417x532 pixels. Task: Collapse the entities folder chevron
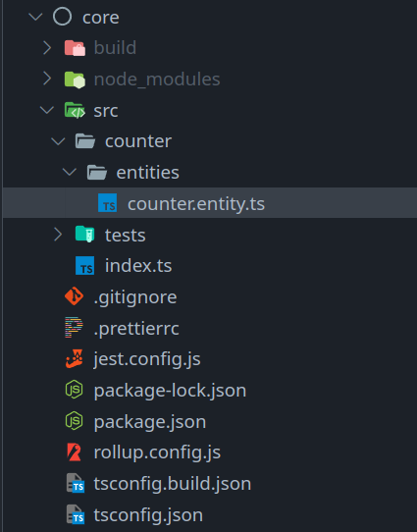pos(70,172)
